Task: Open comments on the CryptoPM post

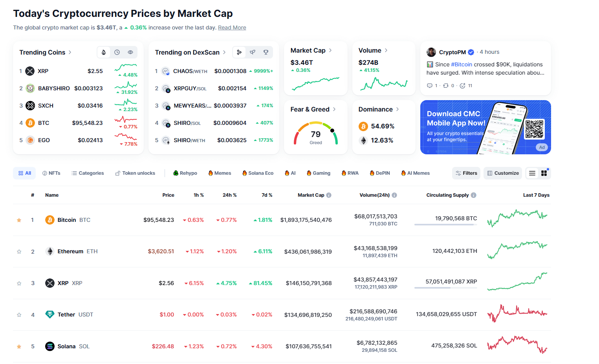Action: [x=430, y=85]
